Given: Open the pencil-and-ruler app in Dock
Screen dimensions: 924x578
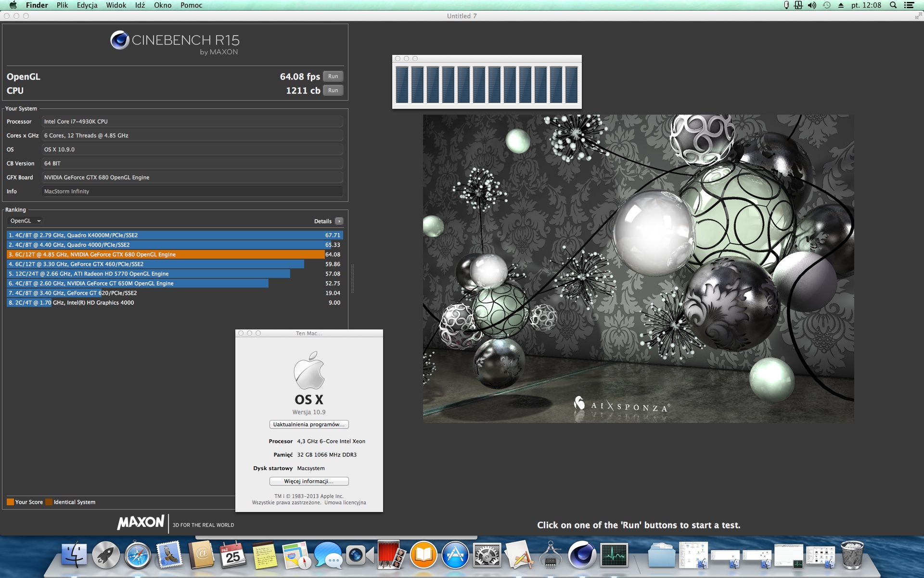Looking at the screenshot, I should tap(519, 555).
